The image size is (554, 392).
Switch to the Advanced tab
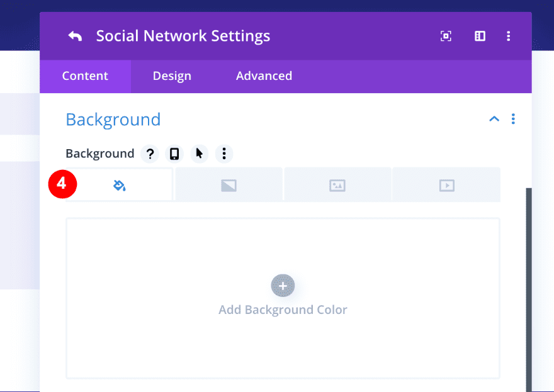tap(264, 76)
